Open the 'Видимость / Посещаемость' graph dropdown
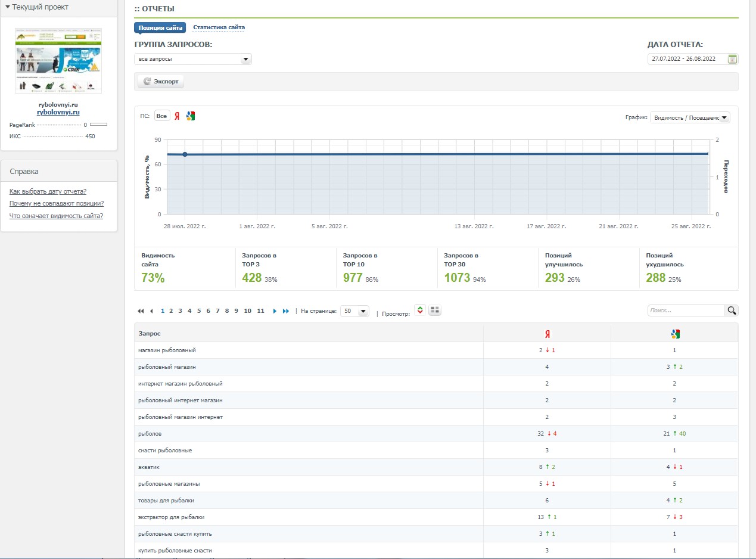The image size is (756, 559). [690, 117]
